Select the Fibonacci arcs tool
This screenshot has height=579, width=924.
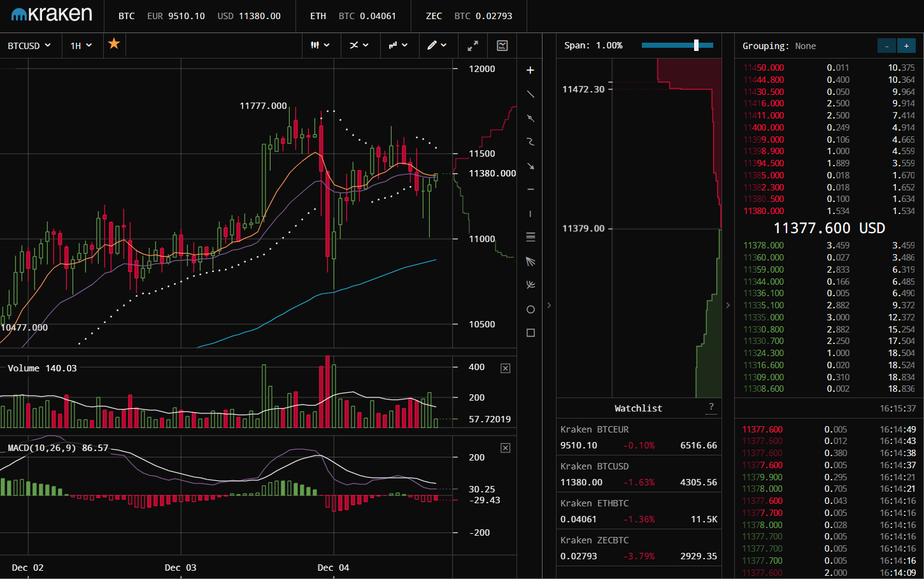[530, 285]
